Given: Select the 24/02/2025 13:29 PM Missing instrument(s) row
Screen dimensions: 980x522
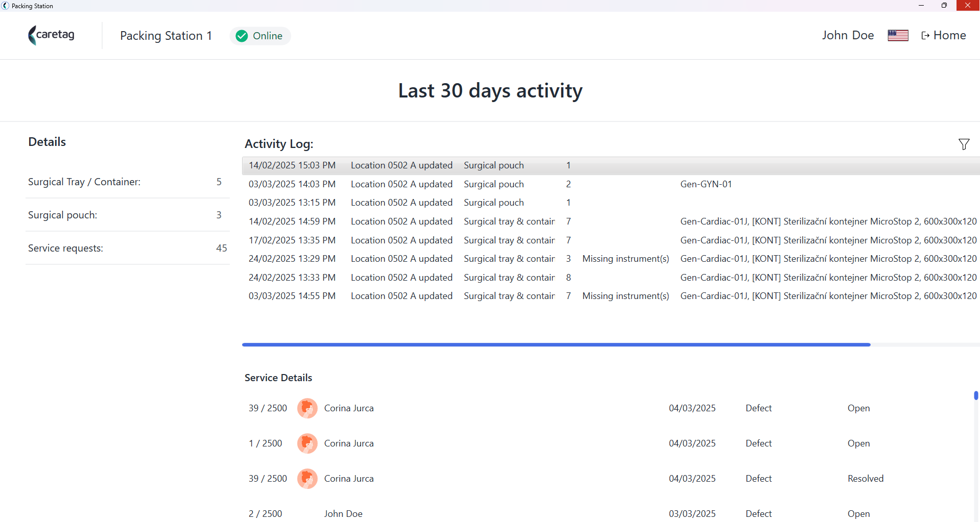Looking at the screenshot, I should click(x=611, y=259).
